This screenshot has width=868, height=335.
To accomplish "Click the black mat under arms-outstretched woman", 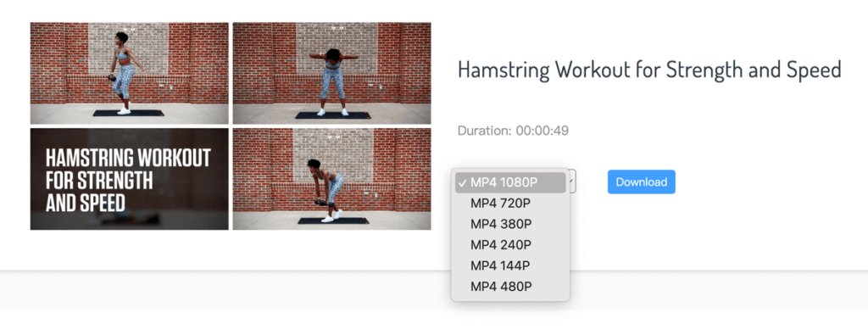I will click(x=332, y=115).
